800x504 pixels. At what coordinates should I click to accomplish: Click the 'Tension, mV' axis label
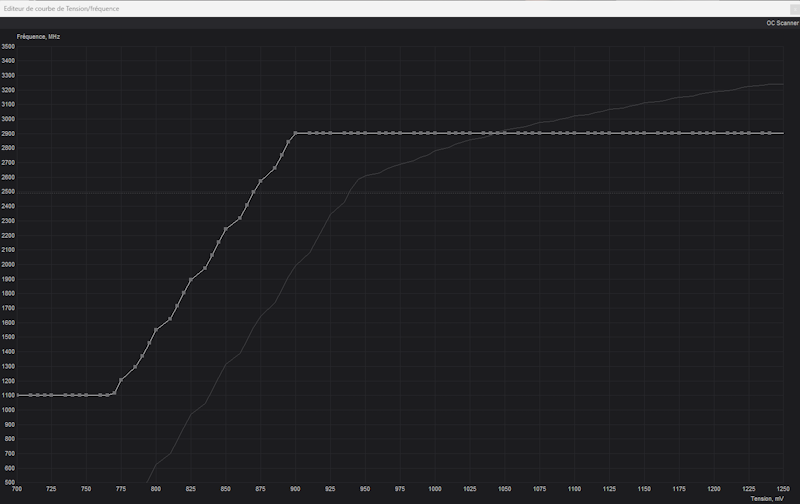click(x=767, y=498)
